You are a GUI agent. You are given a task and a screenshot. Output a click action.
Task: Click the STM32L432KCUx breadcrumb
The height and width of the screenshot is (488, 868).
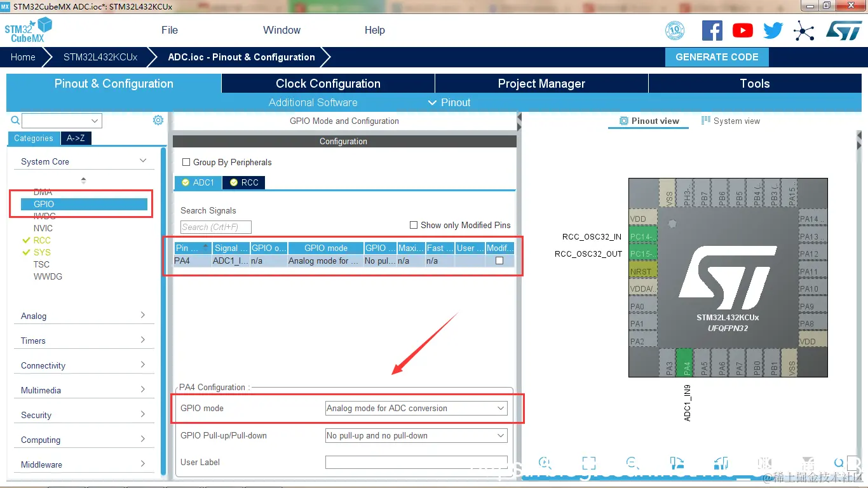pos(100,57)
